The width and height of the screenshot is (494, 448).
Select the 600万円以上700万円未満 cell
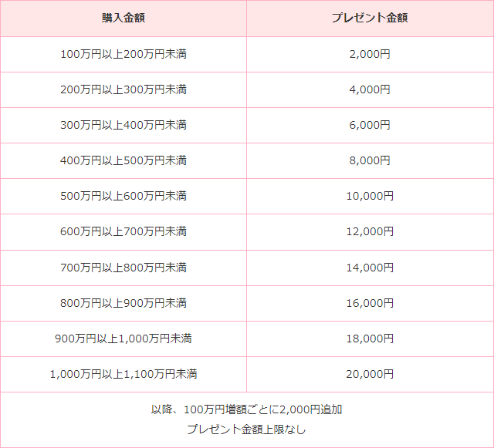click(x=123, y=231)
